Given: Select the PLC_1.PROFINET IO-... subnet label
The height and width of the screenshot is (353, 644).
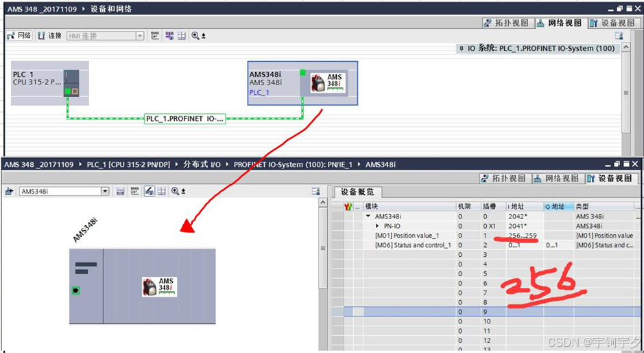Looking at the screenshot, I should [x=185, y=119].
